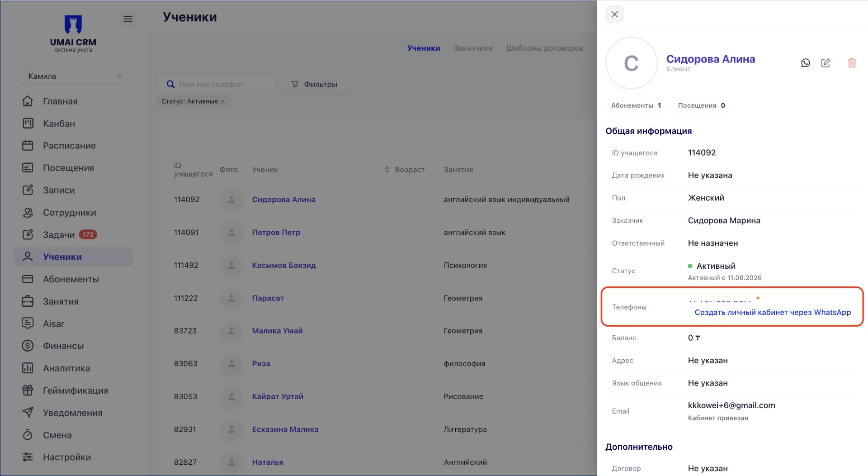Click the Aisar chat icon

(x=28, y=324)
